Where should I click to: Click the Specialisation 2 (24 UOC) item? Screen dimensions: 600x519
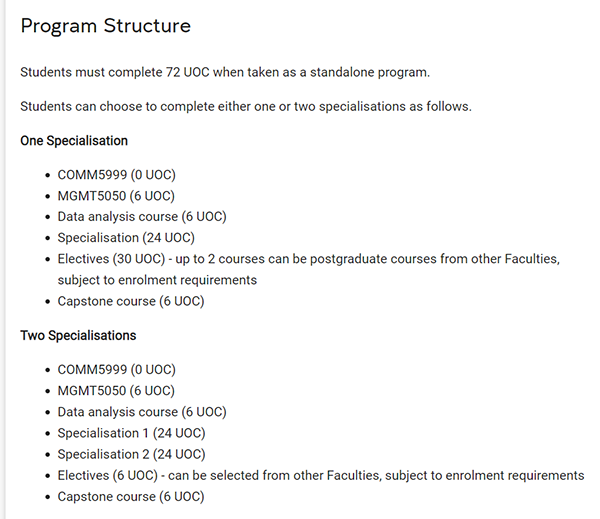pyautogui.click(x=131, y=454)
